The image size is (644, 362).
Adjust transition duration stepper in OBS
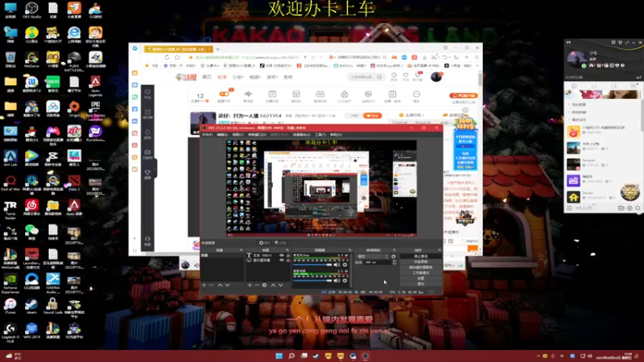pos(394,262)
